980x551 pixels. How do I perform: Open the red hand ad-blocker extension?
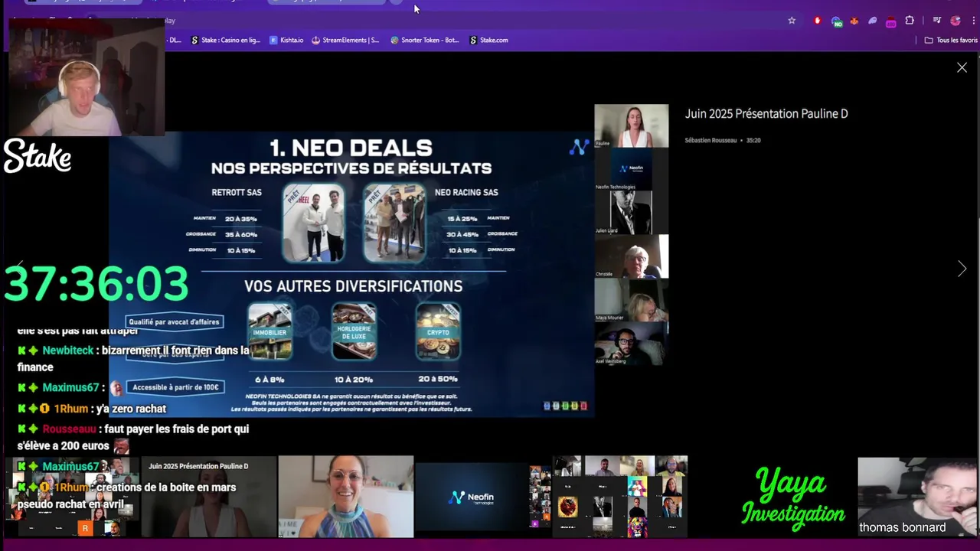[818, 21]
